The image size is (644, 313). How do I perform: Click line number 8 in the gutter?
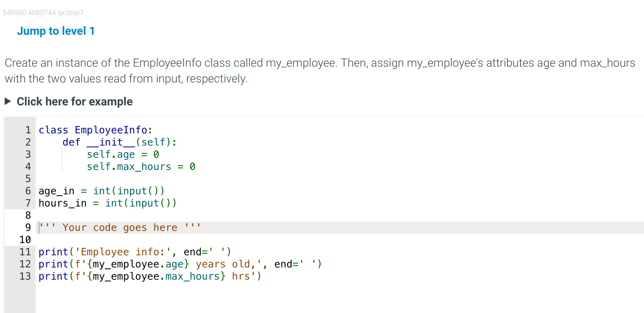[x=28, y=215]
